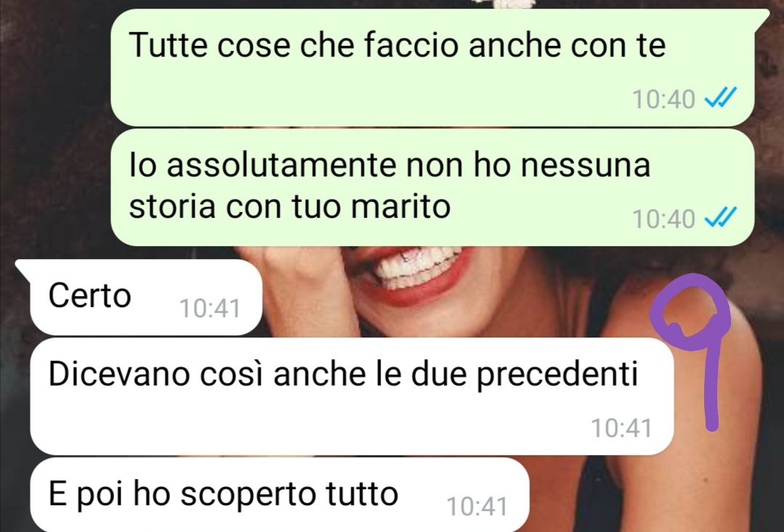
Task: Click the purple hand-drawn loop annotation
Action: (x=690, y=312)
